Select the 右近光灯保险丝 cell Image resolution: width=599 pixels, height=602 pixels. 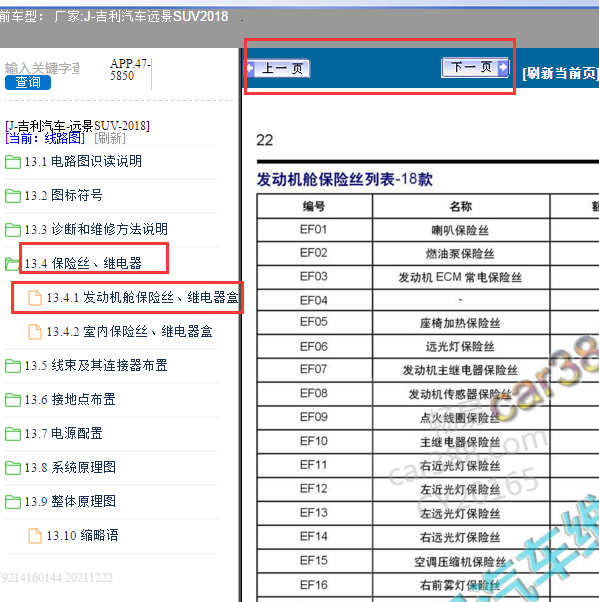(460, 466)
